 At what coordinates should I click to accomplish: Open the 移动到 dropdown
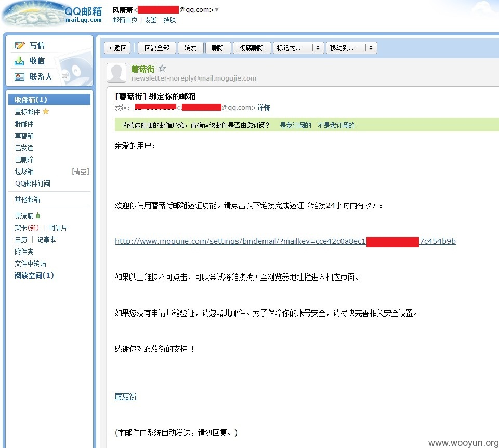(x=351, y=48)
